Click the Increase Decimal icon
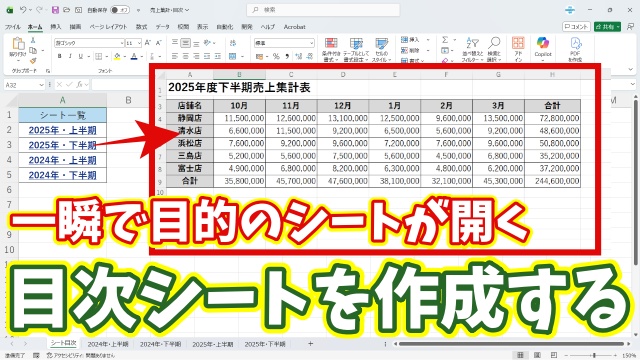The width and height of the screenshot is (640, 360). click(x=298, y=56)
